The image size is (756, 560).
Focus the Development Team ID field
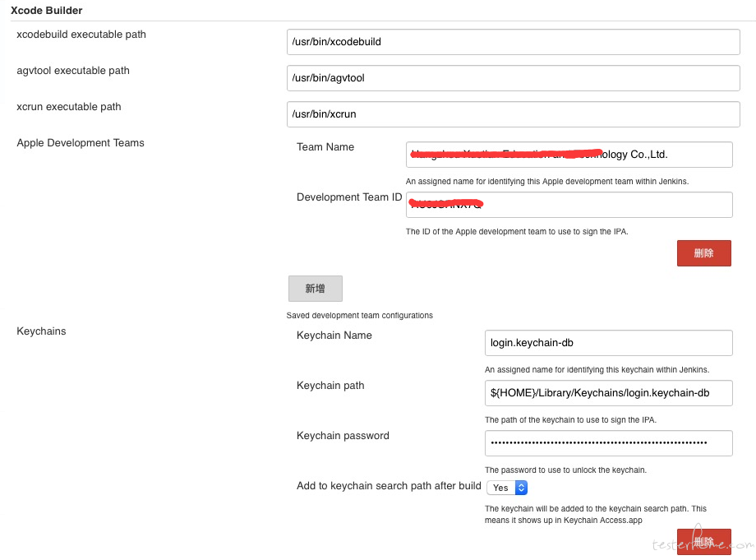click(x=569, y=205)
